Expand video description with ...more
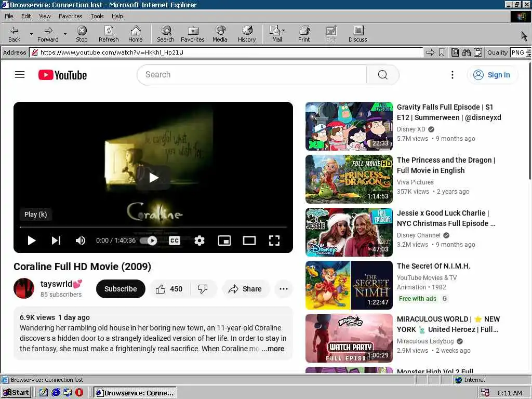The height and width of the screenshot is (399, 532). coord(273,349)
